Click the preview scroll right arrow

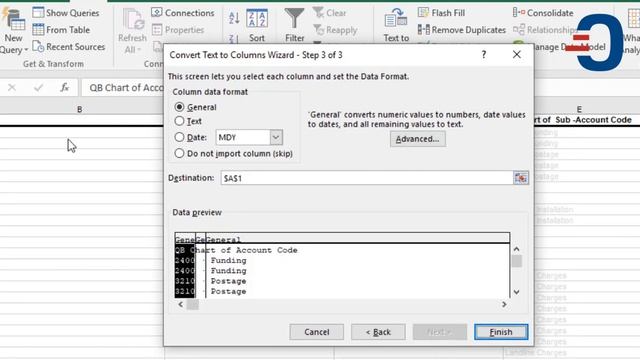pos(504,304)
